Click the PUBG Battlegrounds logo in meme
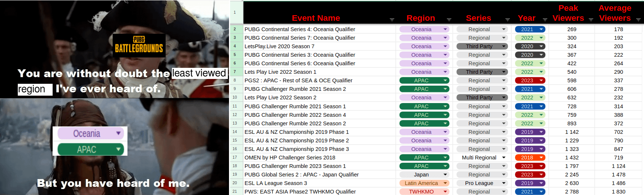The width and height of the screenshot is (644, 195). 139,45
